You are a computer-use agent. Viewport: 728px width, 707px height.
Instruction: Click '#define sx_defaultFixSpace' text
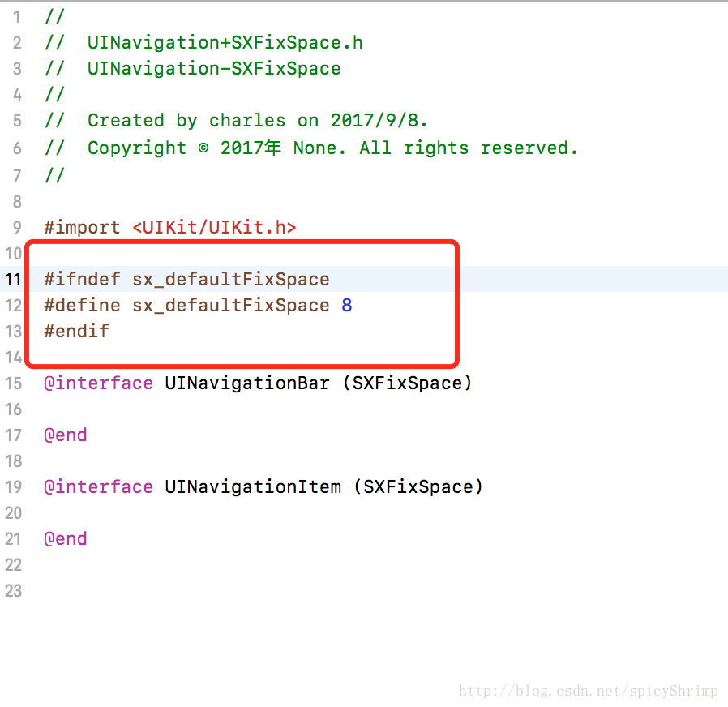tap(186, 306)
